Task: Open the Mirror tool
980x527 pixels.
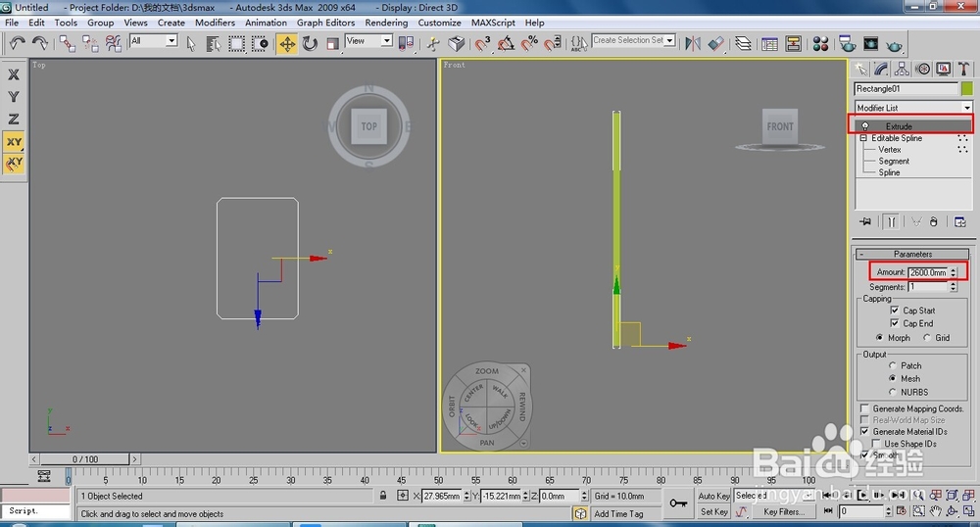Action: click(x=693, y=44)
